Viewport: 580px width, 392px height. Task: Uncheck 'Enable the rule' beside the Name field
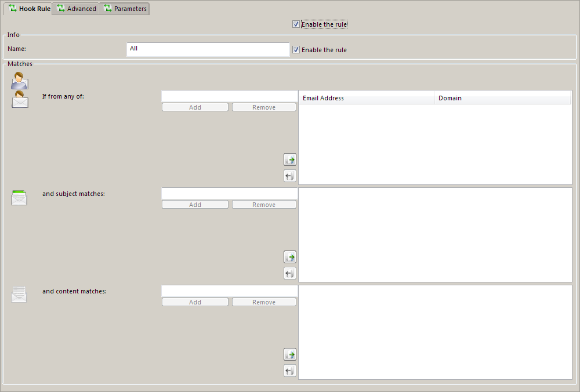296,50
